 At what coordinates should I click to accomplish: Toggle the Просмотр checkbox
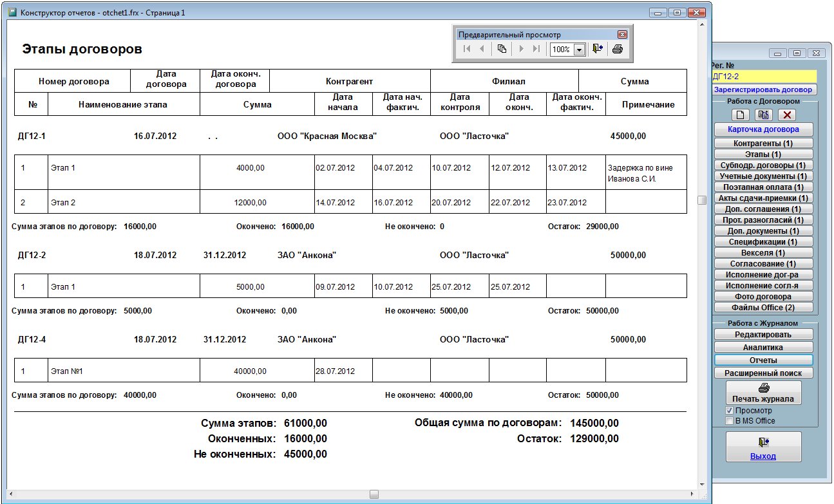(730, 411)
